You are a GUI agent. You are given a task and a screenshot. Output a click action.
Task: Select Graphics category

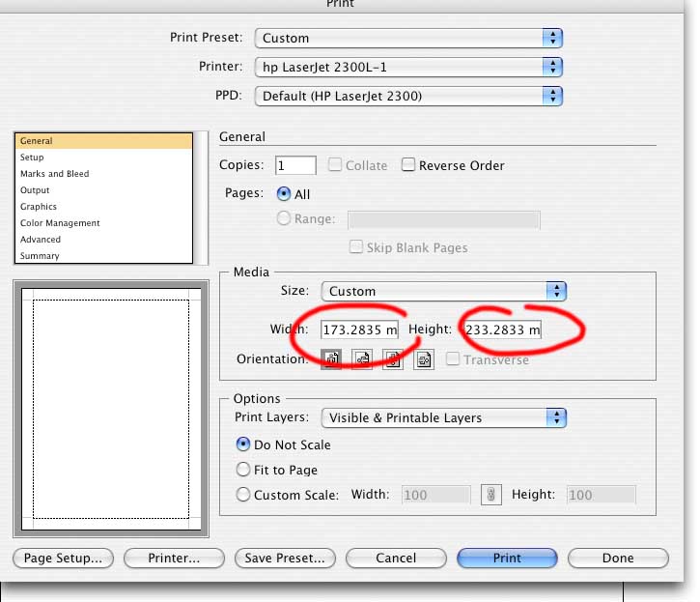coord(103,207)
